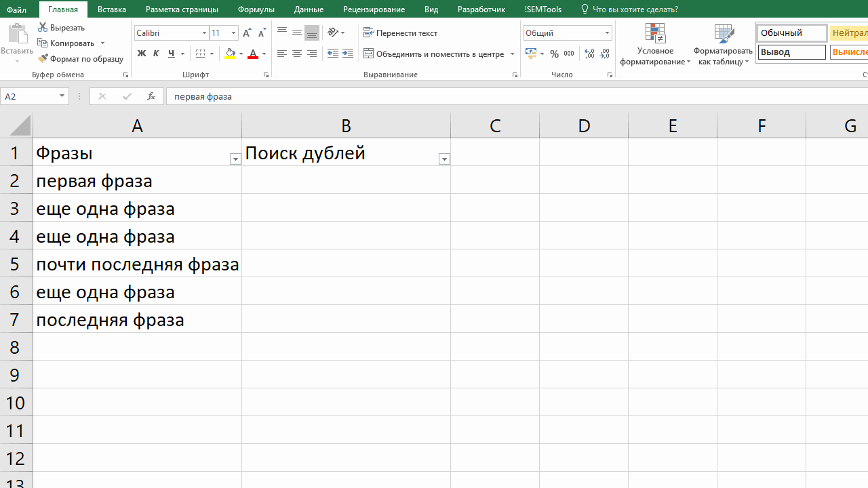Align cell content to middle vertically

coord(297,33)
